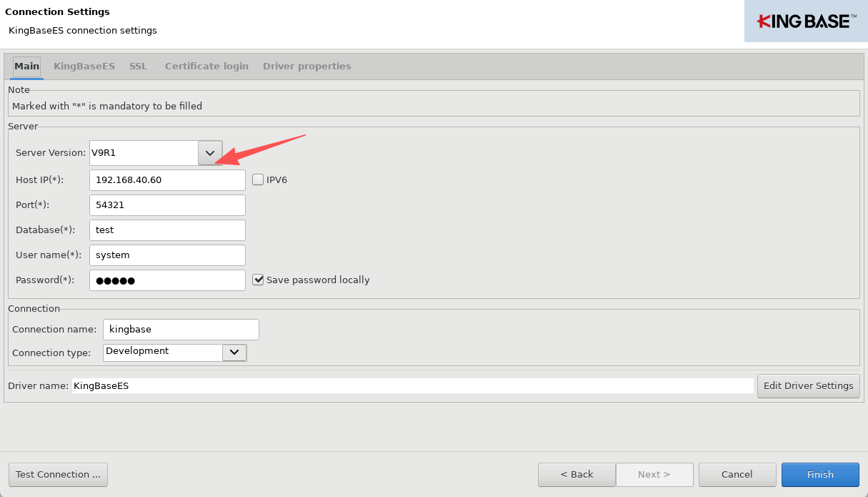Select the Connection name text field
The width and height of the screenshot is (868, 497).
click(181, 330)
